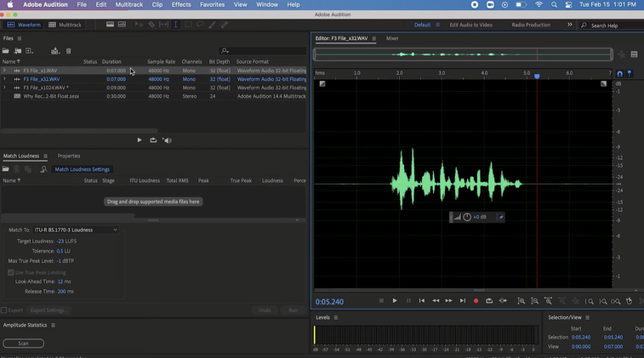
Task: Open the Files panel menu
Action: coord(20,38)
